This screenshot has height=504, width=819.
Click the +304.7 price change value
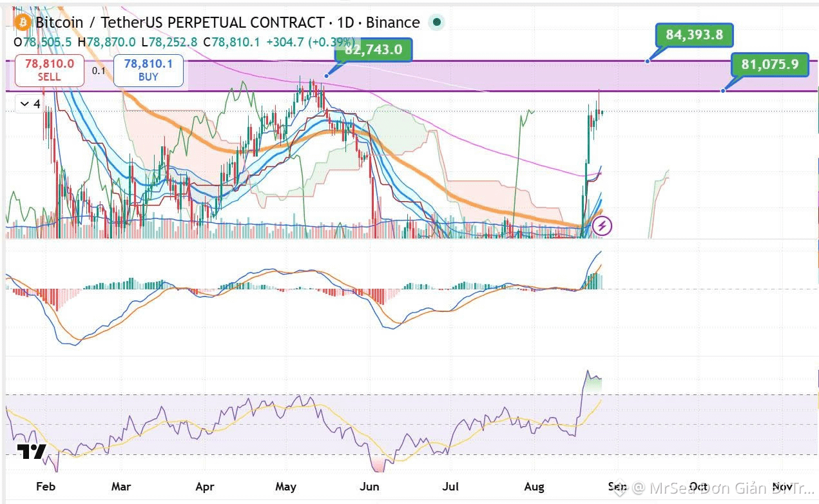[x=286, y=41]
